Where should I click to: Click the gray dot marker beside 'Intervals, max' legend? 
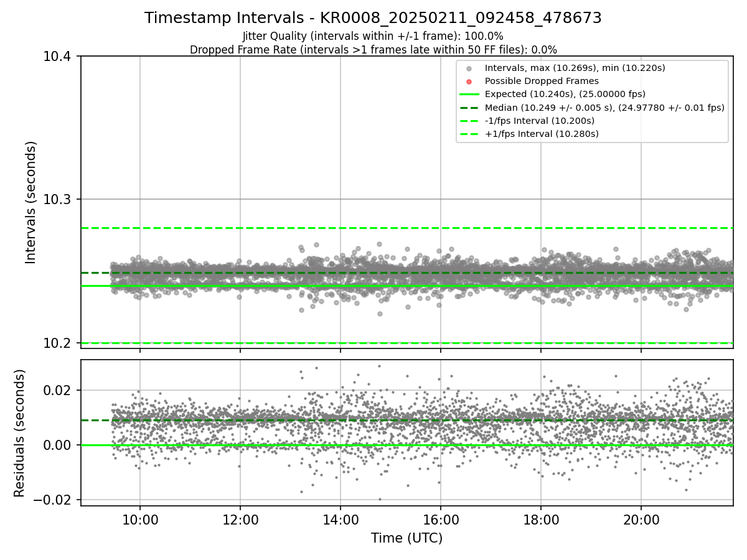pos(469,68)
